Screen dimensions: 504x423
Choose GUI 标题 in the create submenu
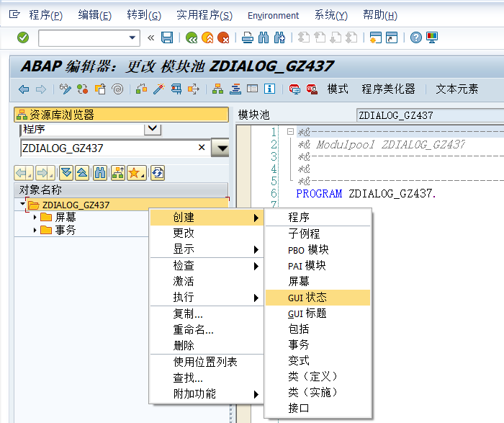tap(318, 313)
